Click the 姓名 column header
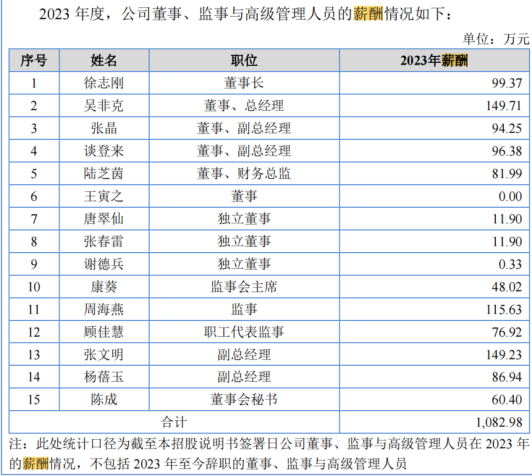Viewport: 532px width, 476px height. click(x=104, y=61)
